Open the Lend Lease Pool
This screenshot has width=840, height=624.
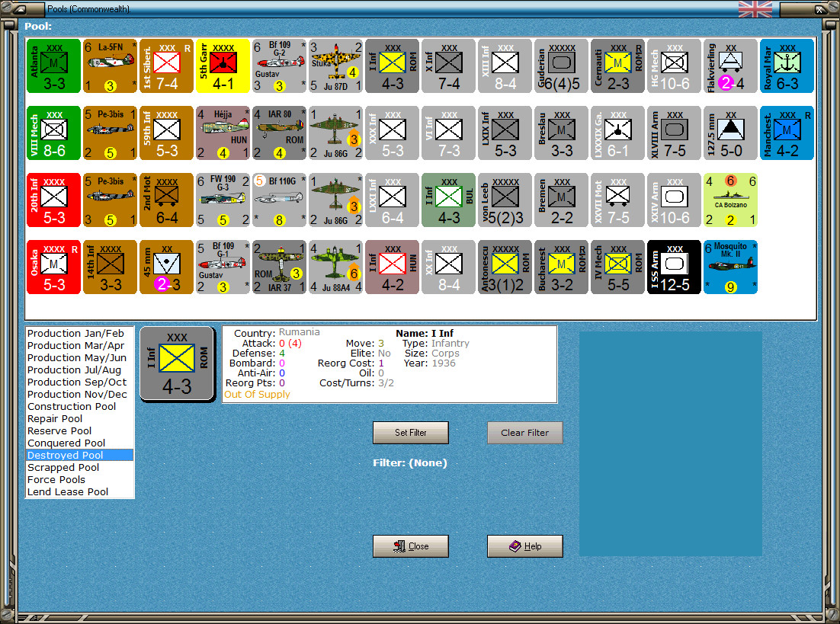pyautogui.click(x=79, y=491)
